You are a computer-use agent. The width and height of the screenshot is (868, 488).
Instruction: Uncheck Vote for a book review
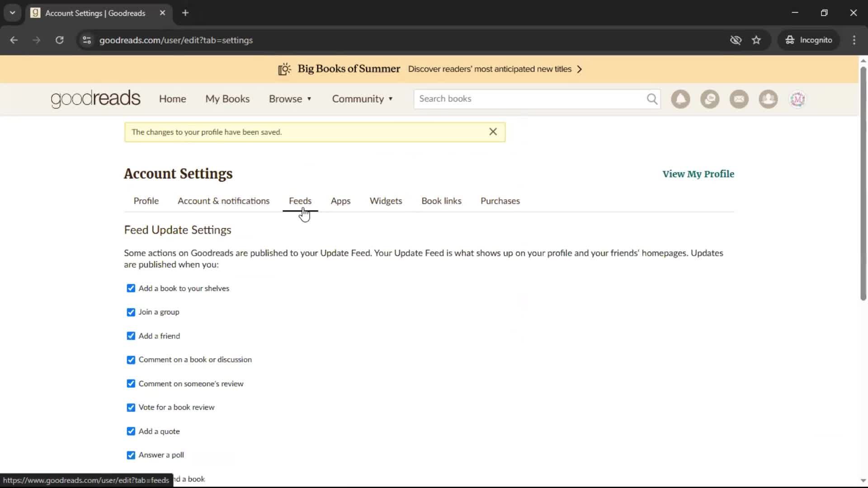pyautogui.click(x=131, y=408)
